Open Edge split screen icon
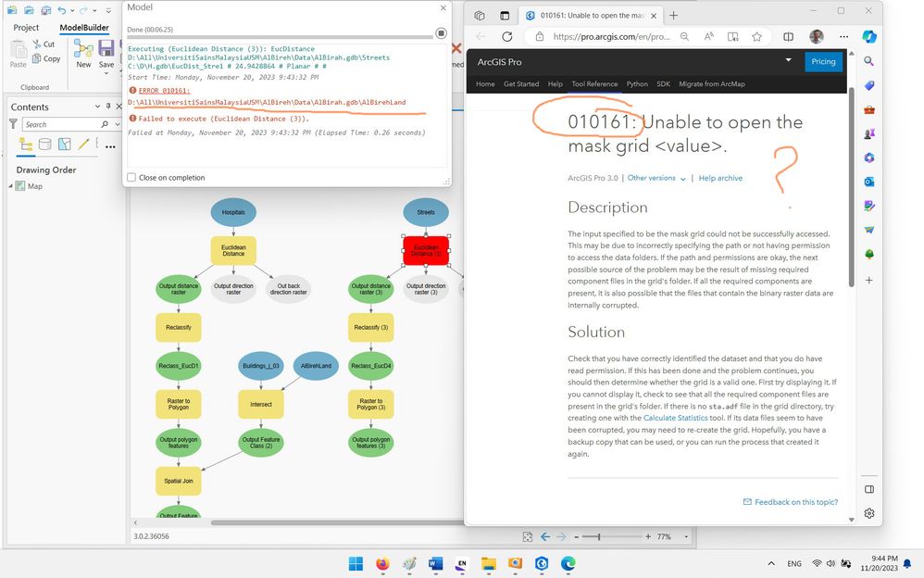This screenshot has width=924, height=578. (789, 36)
